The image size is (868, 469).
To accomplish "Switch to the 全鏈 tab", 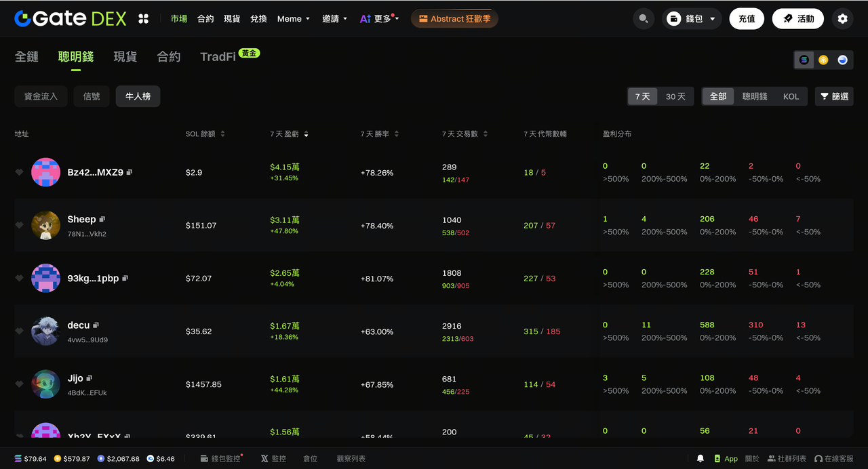I will point(26,57).
